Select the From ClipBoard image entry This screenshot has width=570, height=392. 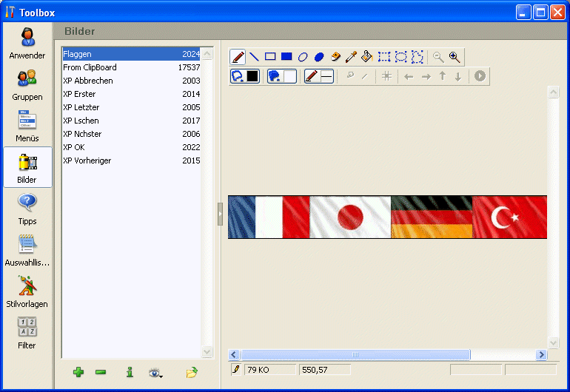(x=90, y=67)
